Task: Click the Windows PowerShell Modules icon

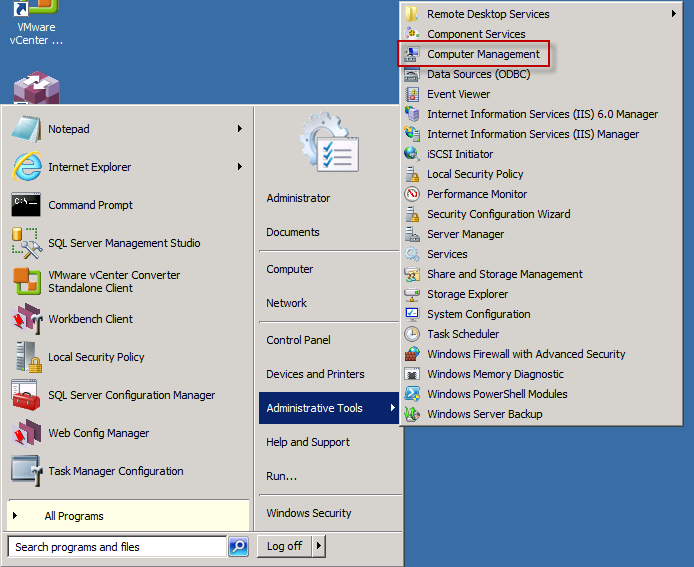Action: pyautogui.click(x=412, y=394)
